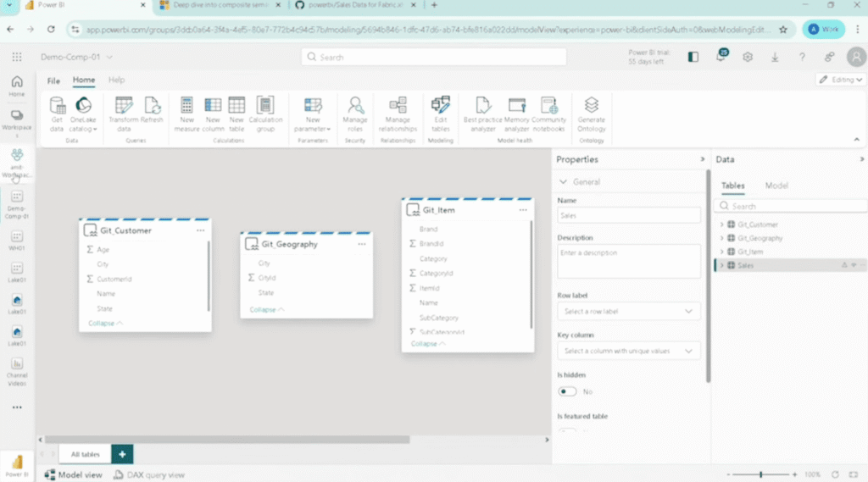
Task: Open the File menu
Action: pos(53,80)
